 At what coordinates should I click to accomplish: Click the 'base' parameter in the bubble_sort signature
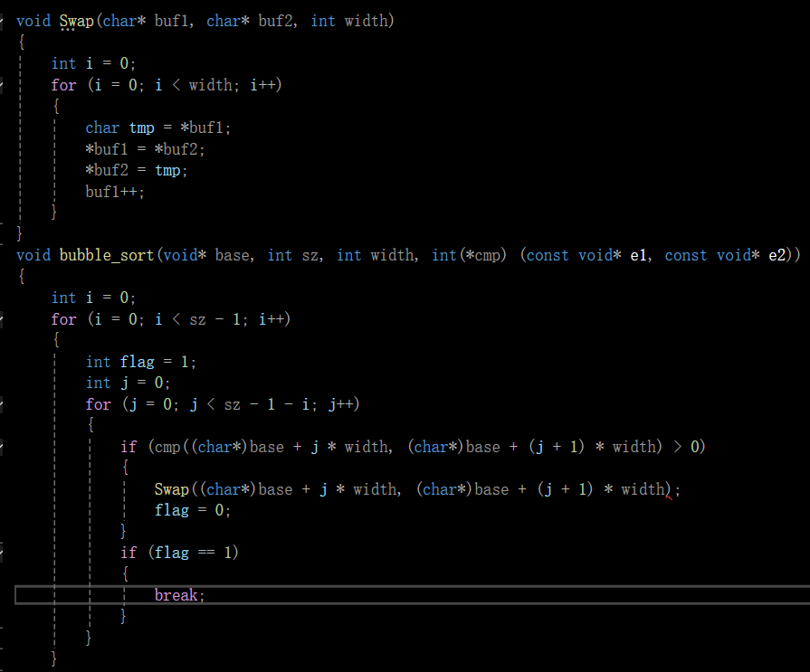point(232,255)
